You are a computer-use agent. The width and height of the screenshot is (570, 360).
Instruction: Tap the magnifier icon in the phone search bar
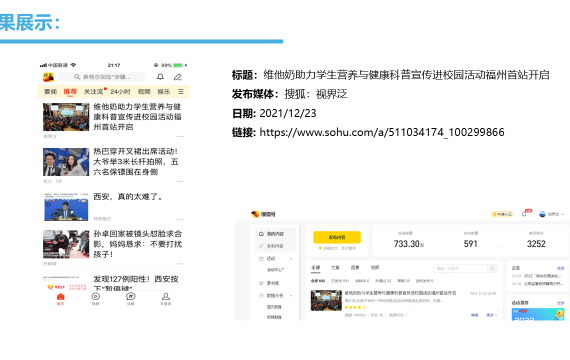tap(77, 77)
